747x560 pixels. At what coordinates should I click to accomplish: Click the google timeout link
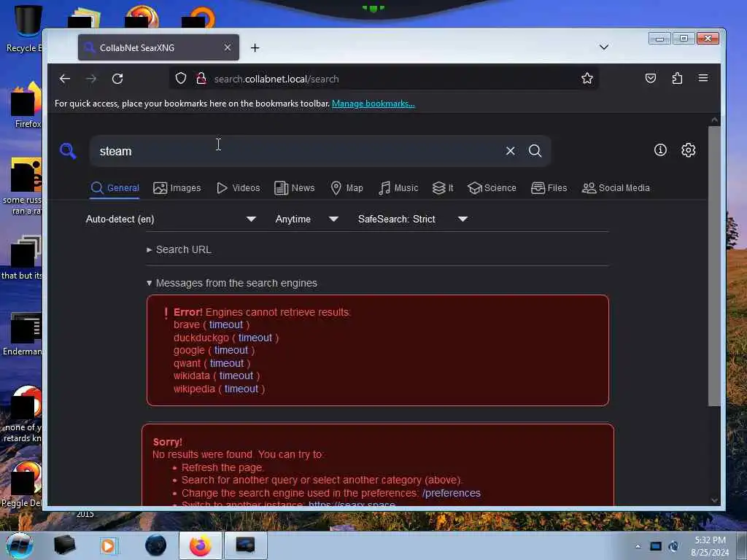(x=231, y=351)
